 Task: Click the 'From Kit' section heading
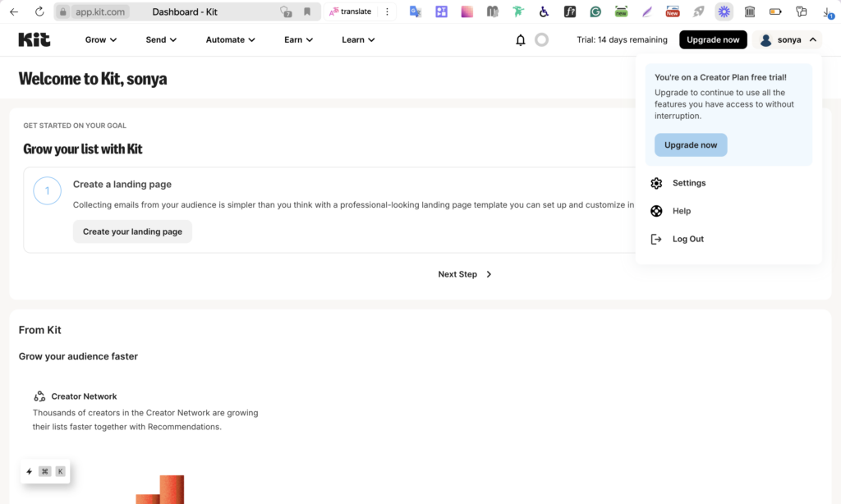click(x=39, y=330)
